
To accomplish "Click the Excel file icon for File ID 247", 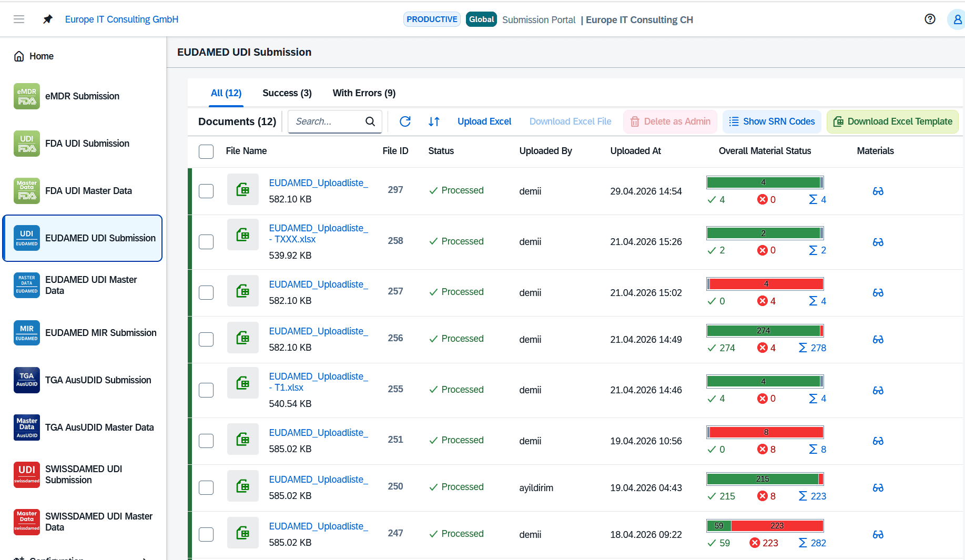I will click(x=243, y=533).
